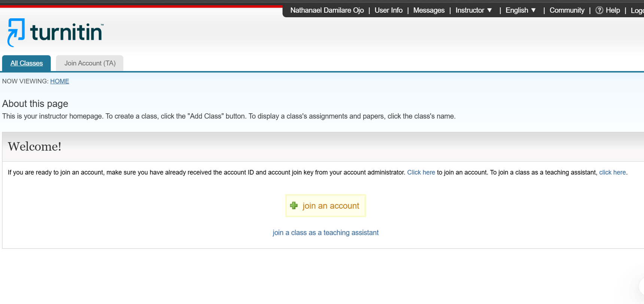The height and width of the screenshot is (304, 644).
Task: Click the green plus icon on join button
Action: pos(294,206)
